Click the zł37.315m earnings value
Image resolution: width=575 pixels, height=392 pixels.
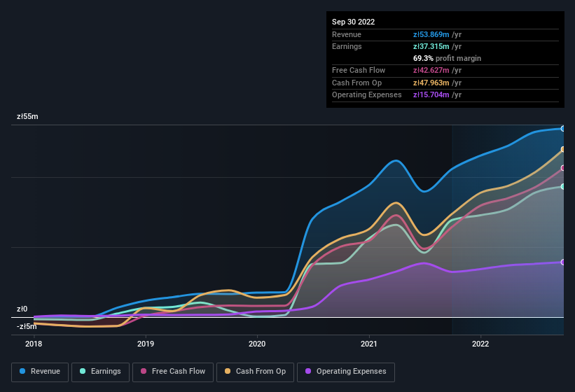click(x=431, y=46)
